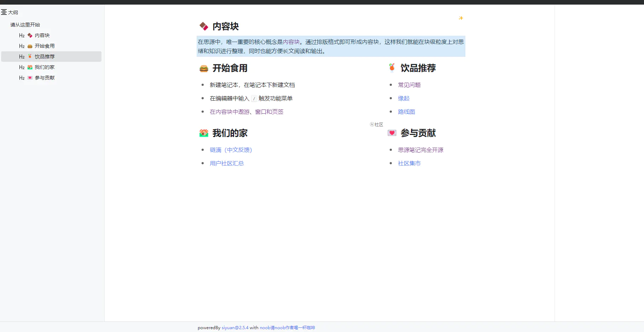Open the 常见问题 link

pos(409,85)
